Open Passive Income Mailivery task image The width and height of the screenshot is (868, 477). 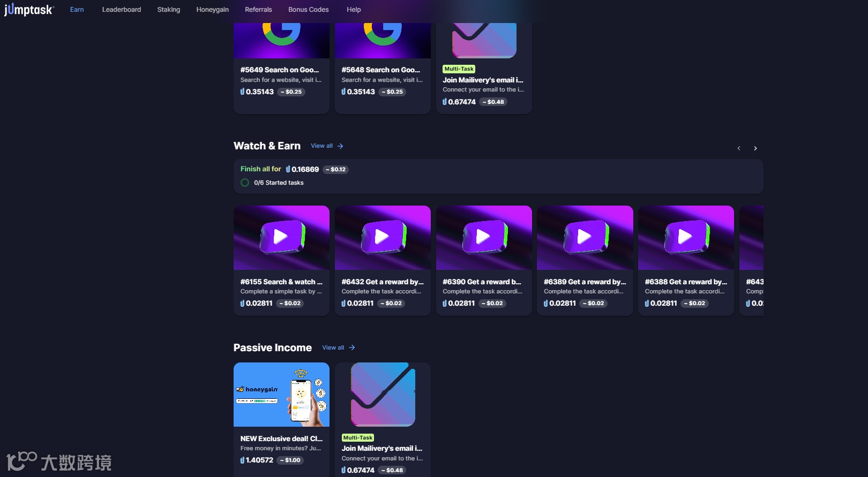[383, 395]
